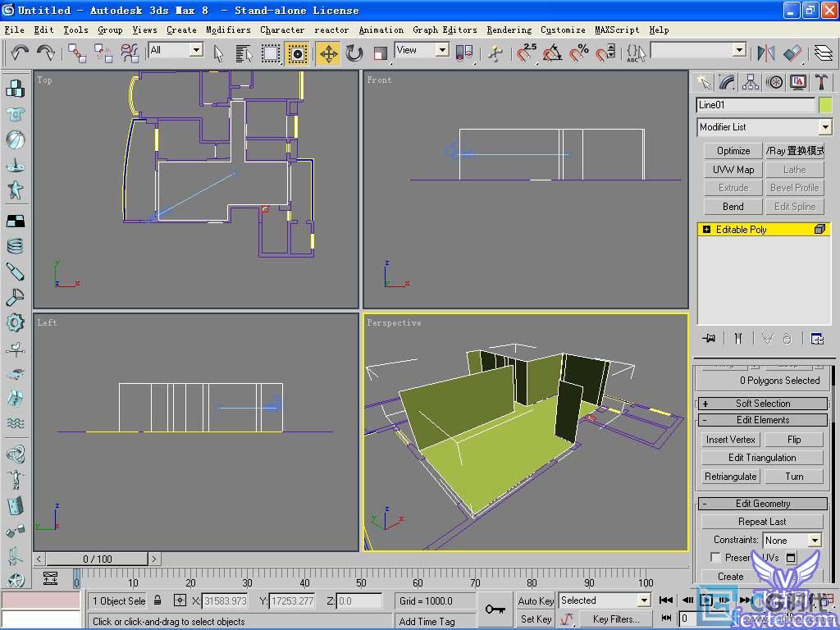Screen dimensions: 840x630
Task: Click the Bind to Space Warp icon
Action: coord(129,53)
